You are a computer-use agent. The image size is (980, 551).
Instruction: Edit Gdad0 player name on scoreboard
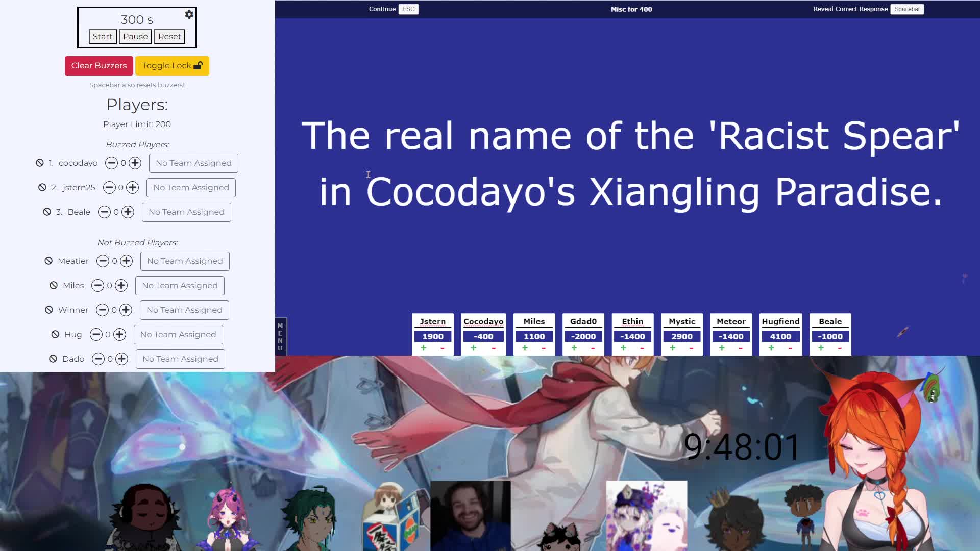pyautogui.click(x=583, y=321)
